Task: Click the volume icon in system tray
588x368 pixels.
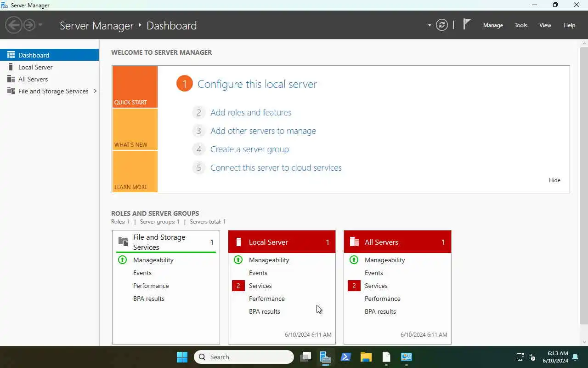Action: click(532, 357)
